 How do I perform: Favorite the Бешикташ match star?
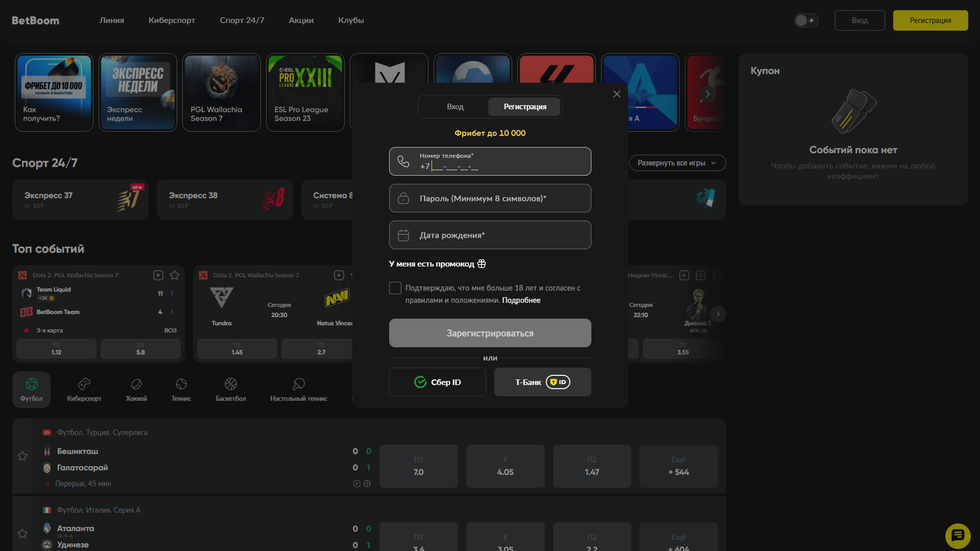click(x=22, y=456)
